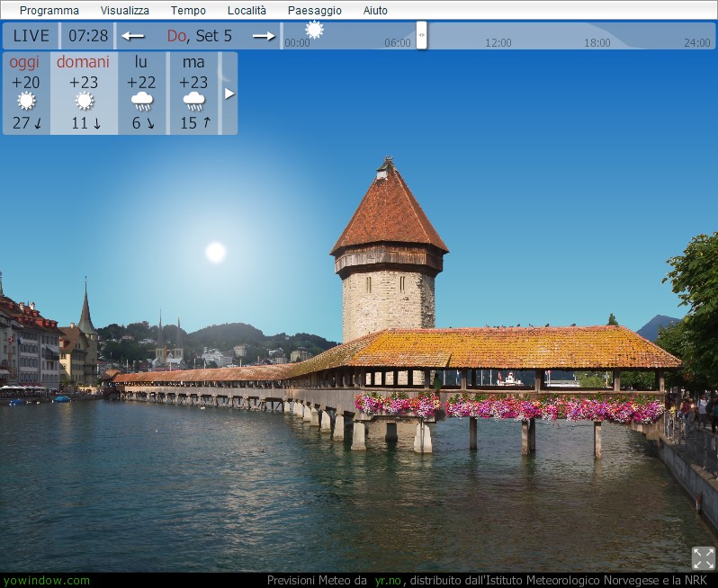Jump to 12:00 on the timeline

click(498, 43)
